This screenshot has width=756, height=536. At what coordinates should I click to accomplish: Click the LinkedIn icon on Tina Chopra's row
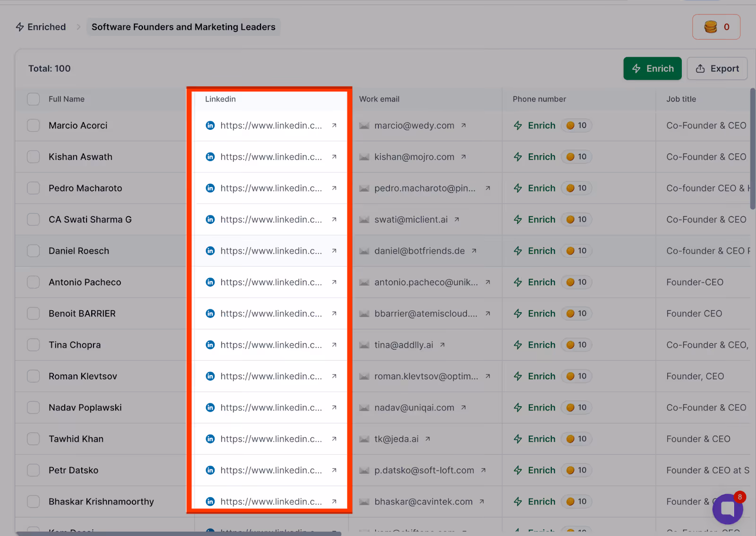click(210, 345)
